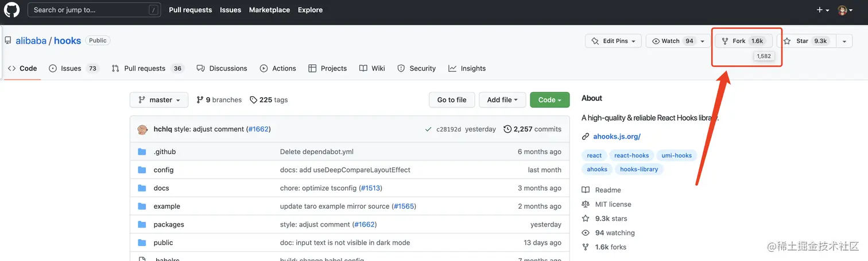
Task: Click hchlq author avatar in commit row
Action: pyautogui.click(x=143, y=129)
